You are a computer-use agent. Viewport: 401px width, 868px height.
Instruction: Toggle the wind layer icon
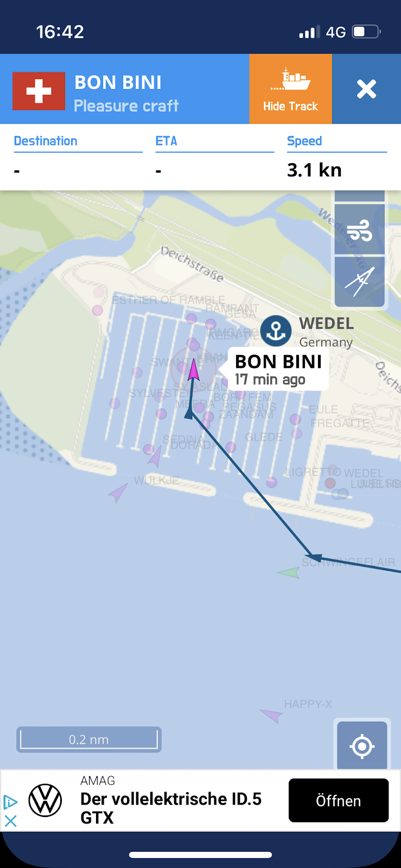359,229
